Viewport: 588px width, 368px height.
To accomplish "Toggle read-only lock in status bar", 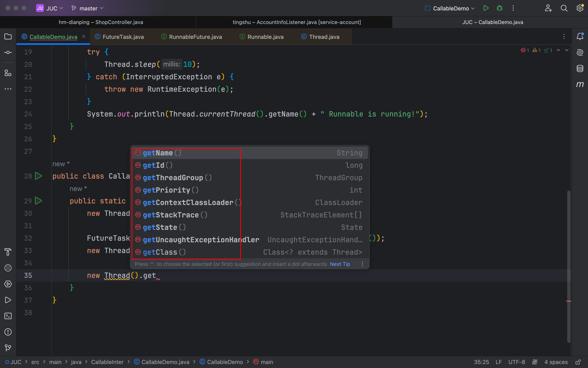I will pyautogui.click(x=578, y=362).
